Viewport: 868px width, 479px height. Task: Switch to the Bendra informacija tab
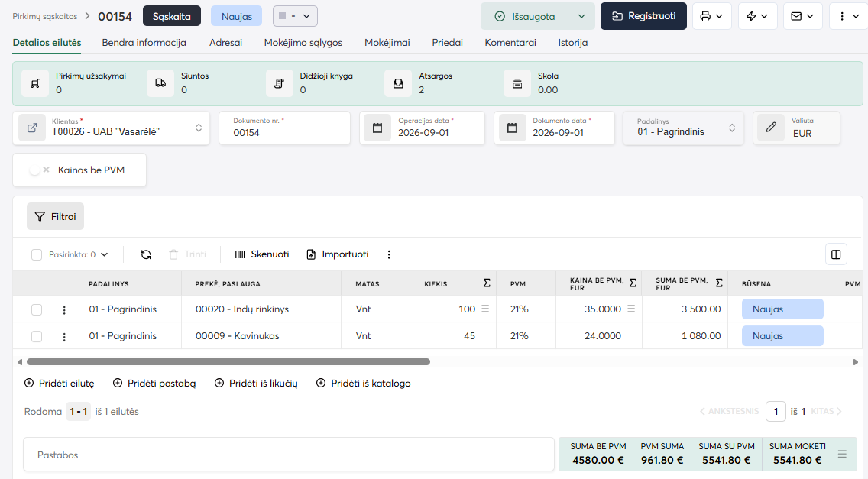[x=144, y=43]
